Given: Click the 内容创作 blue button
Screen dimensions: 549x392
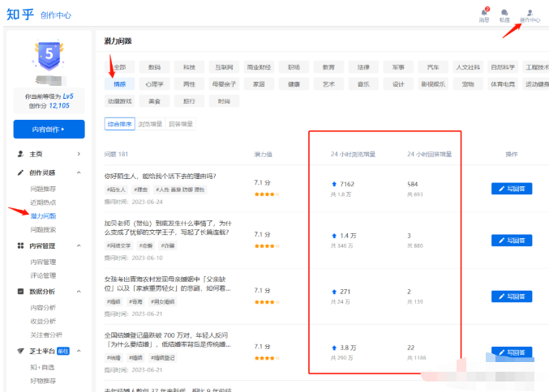Looking at the screenshot, I should (x=49, y=129).
